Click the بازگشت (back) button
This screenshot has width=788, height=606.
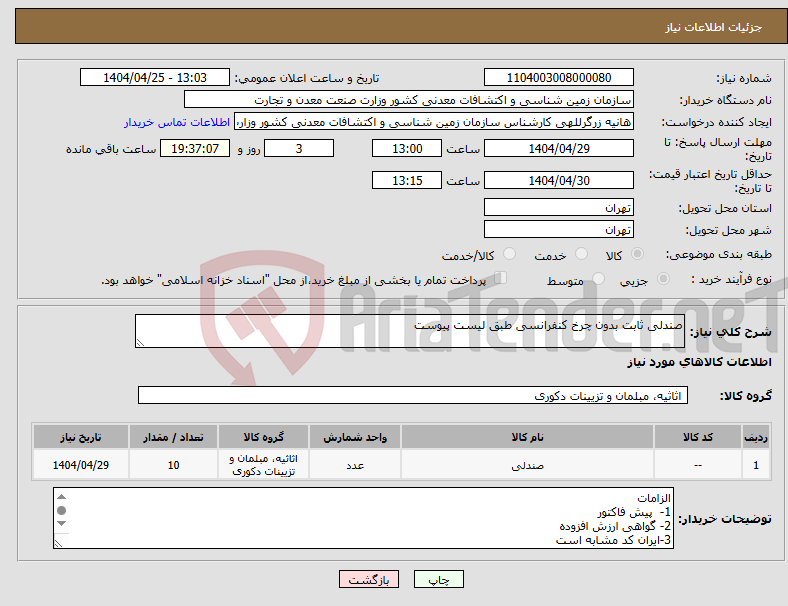tap(369, 579)
